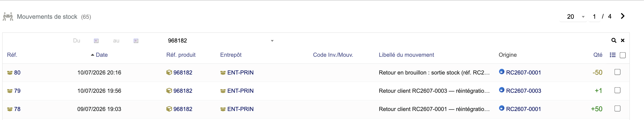Viewport: 644px width, 120px height.
Task: Check the box for movement 78
Action: [617, 109]
